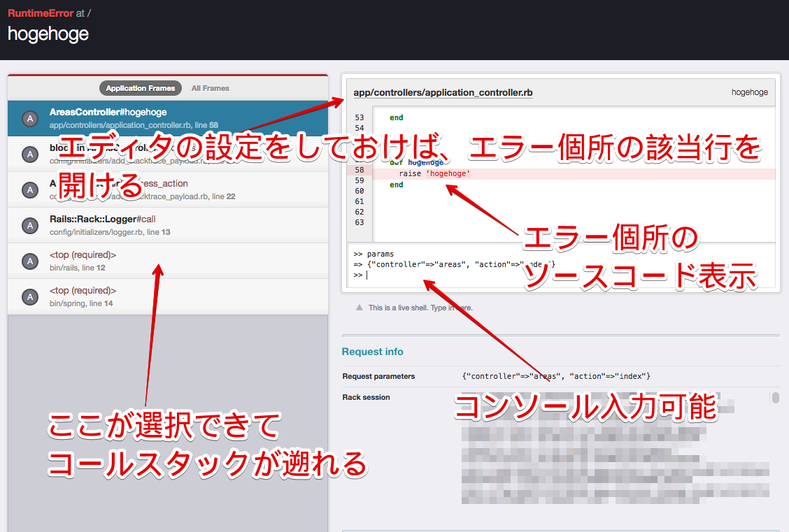Click the A icon beside AreasController#hogehoge

tap(30, 119)
